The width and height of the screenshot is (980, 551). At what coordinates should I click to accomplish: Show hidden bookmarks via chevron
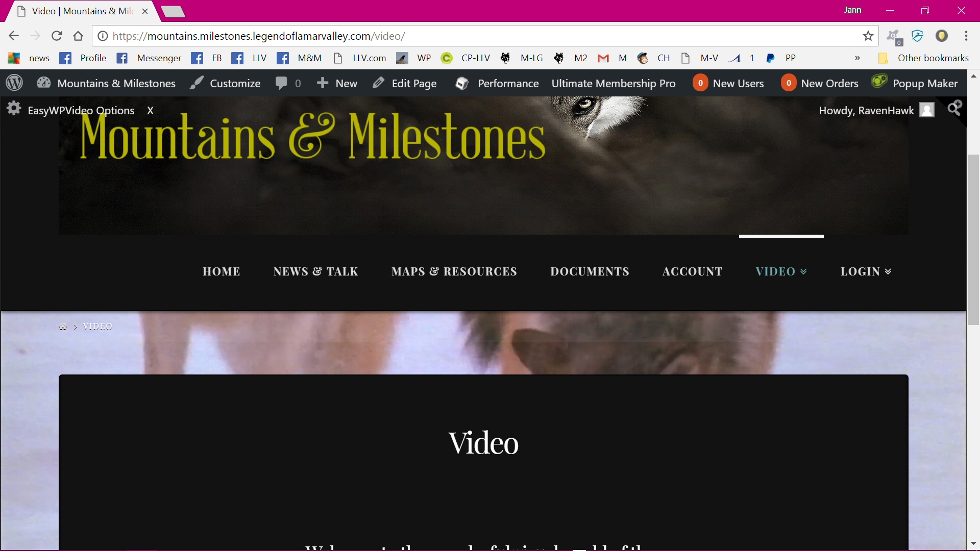tap(857, 58)
